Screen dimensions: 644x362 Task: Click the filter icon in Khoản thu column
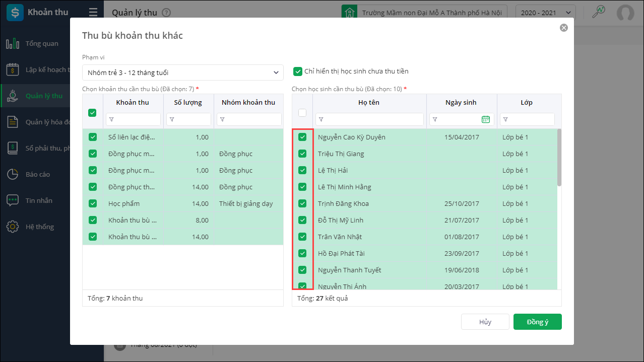[111, 119]
